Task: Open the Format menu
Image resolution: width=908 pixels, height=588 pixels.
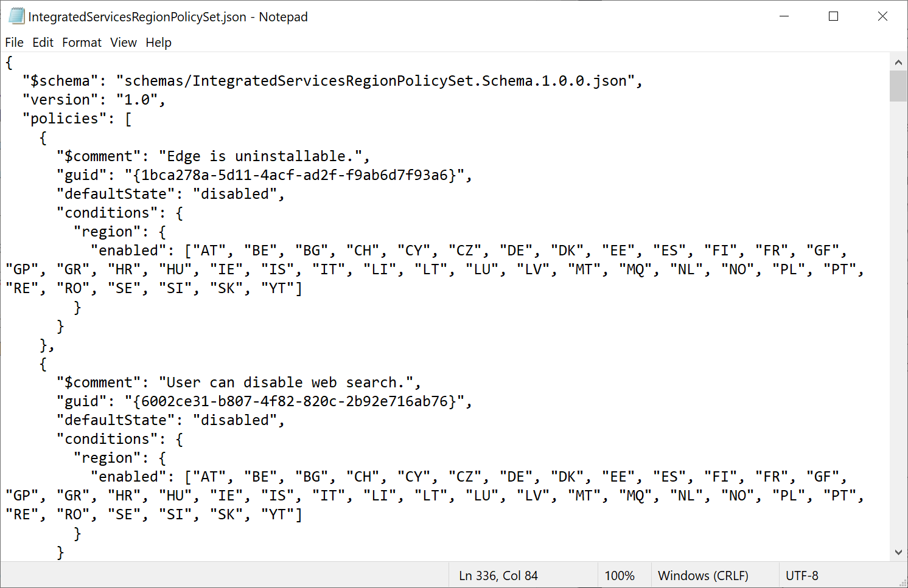Action: [x=82, y=43]
